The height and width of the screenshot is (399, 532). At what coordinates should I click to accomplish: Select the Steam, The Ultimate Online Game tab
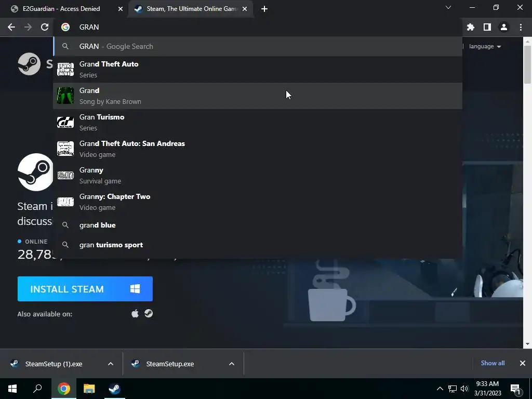pyautogui.click(x=191, y=9)
